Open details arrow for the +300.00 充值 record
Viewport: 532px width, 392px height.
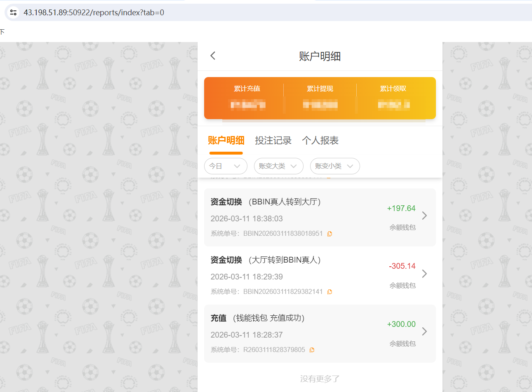(x=424, y=331)
